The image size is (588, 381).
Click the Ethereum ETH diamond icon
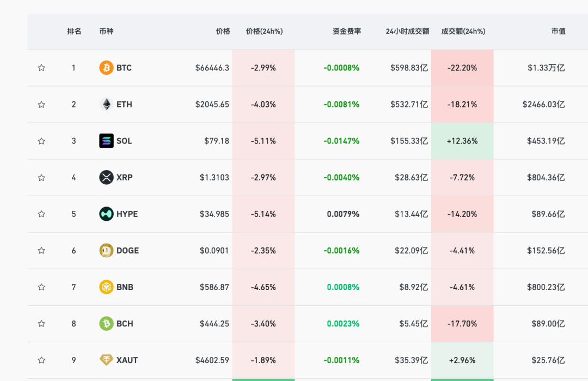pos(106,105)
